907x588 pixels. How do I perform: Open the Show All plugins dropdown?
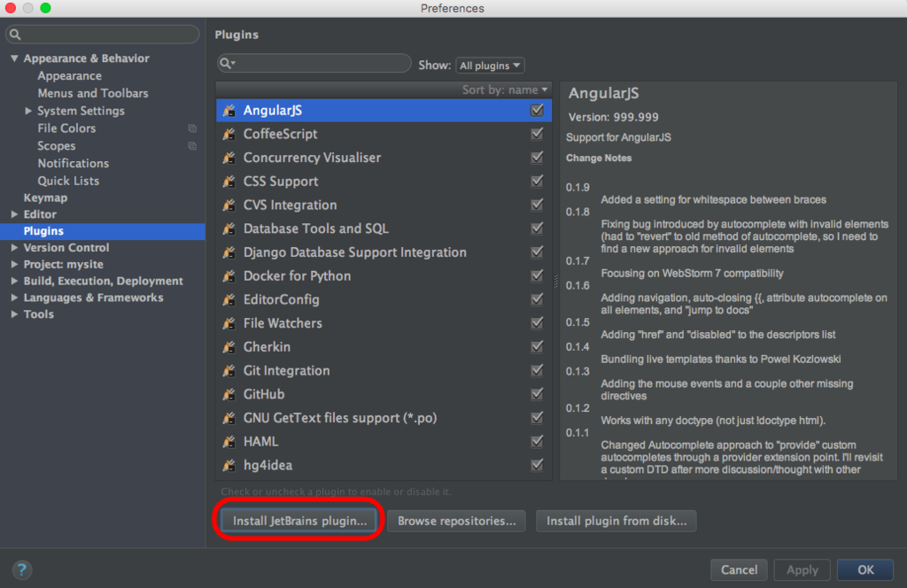click(x=490, y=66)
